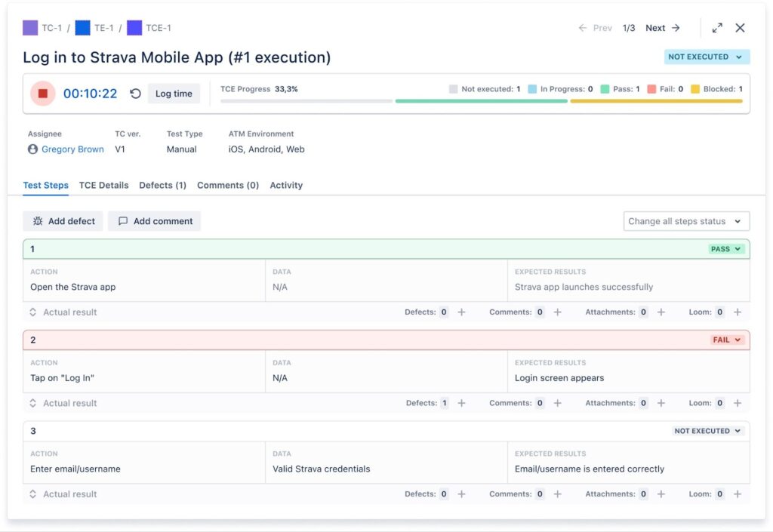
Task: Add an attachment to step 3 via plus icon
Action: 662,494
